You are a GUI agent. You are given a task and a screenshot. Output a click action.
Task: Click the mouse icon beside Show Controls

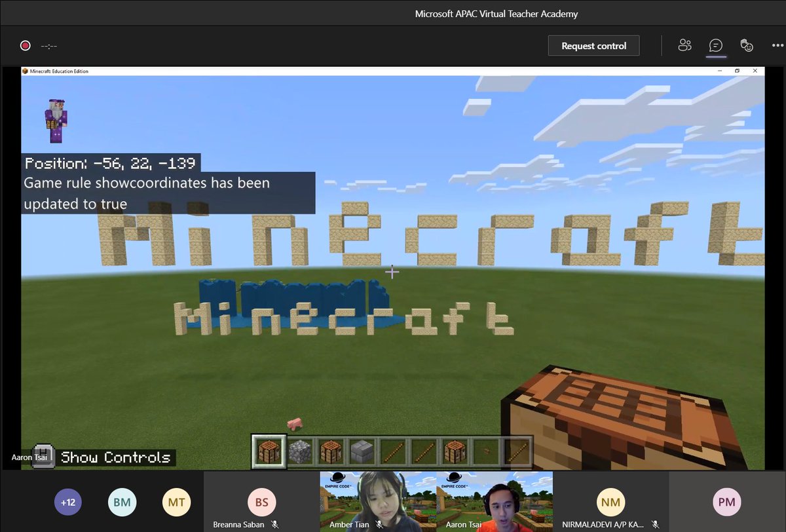point(43,456)
